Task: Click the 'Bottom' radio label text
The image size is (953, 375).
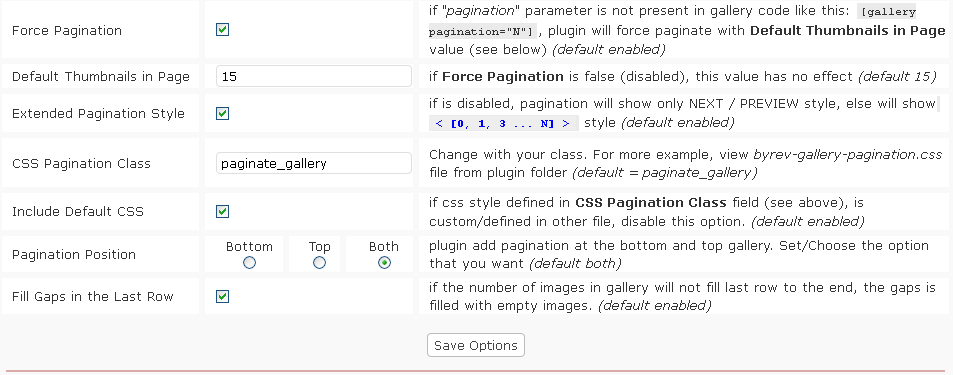Action: pos(249,247)
